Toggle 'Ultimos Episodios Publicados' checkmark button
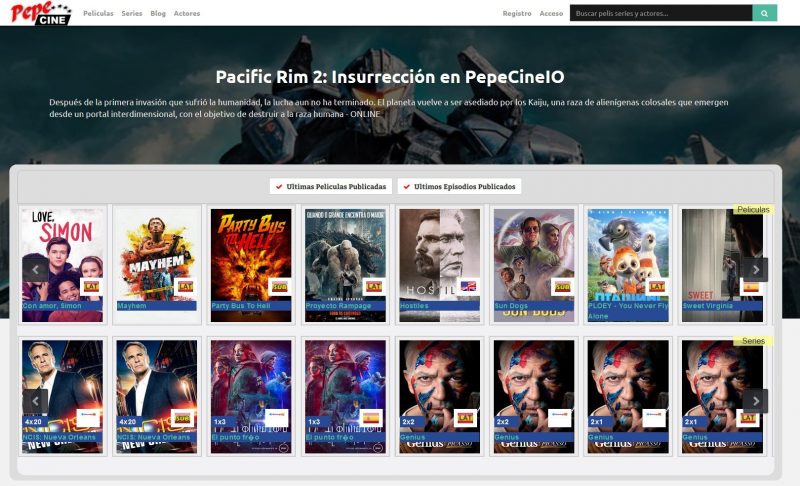 459,187
